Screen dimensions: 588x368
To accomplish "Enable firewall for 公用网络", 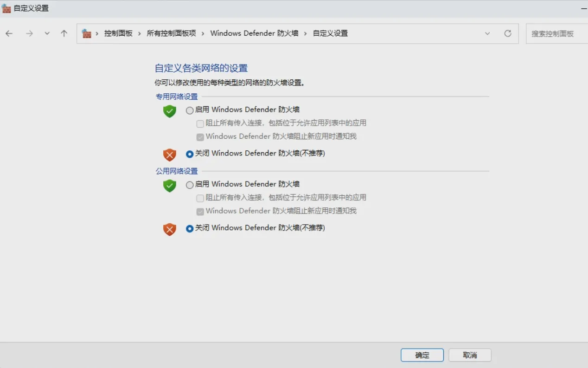I will click(x=190, y=185).
